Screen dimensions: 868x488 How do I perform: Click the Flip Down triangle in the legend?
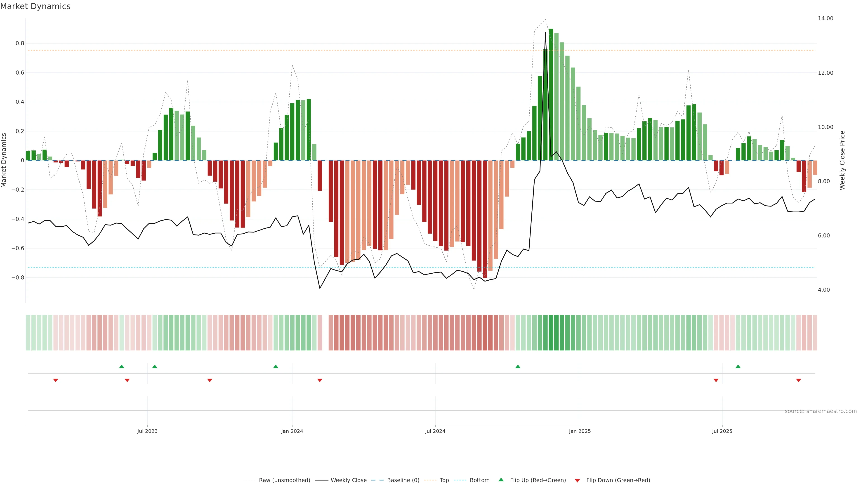(577, 480)
